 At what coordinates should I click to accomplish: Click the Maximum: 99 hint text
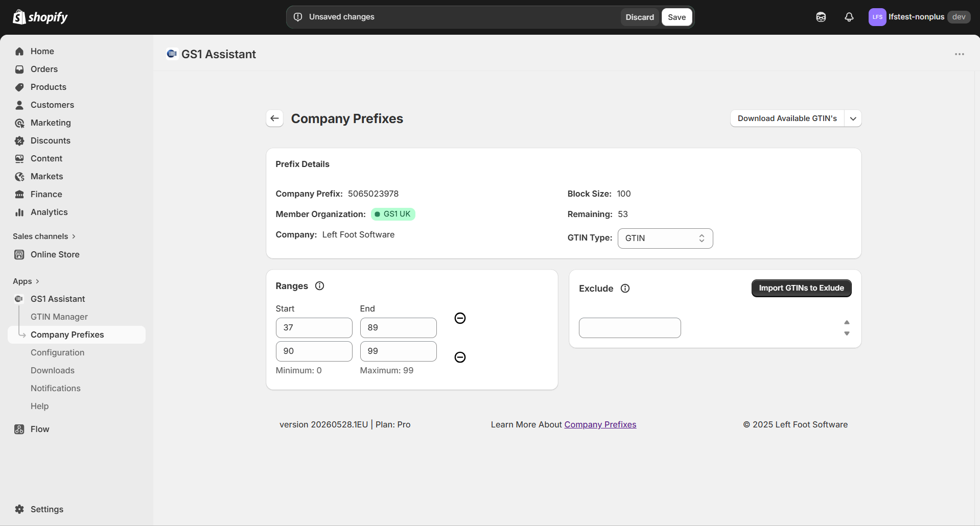tap(387, 370)
